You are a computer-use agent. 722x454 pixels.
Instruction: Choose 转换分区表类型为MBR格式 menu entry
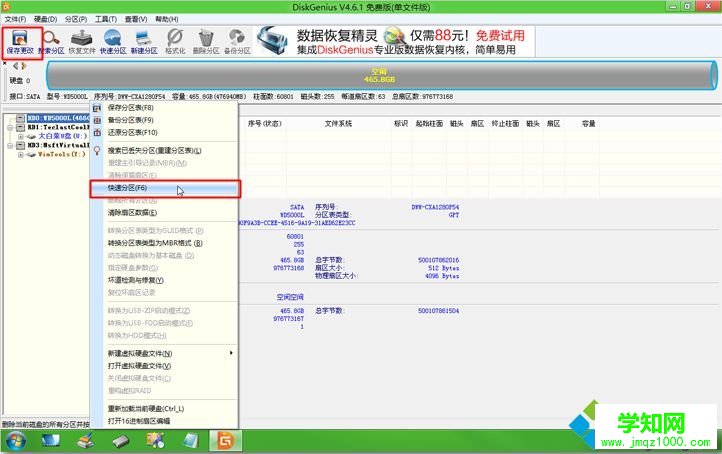pos(164,243)
